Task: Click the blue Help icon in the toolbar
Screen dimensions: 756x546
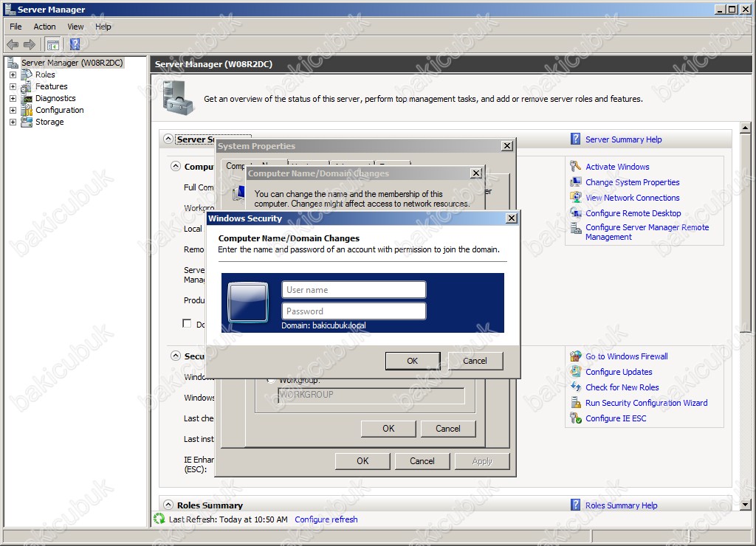Action: (75, 45)
